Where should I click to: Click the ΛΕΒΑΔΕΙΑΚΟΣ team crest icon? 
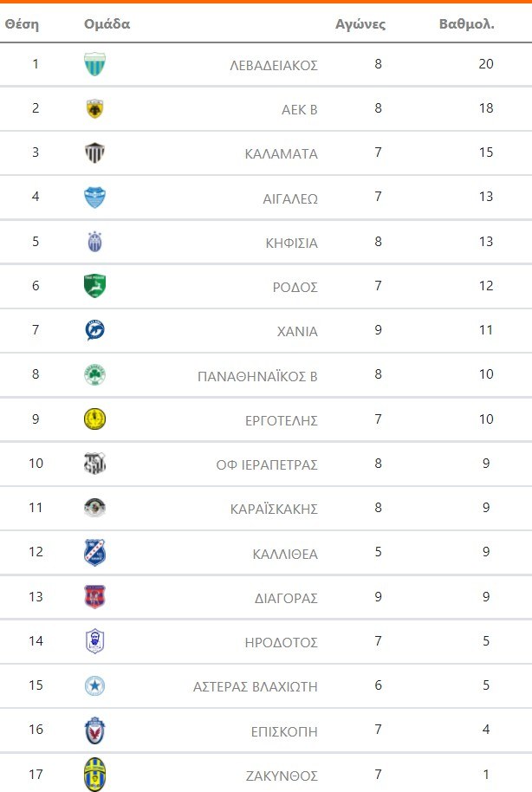point(94,64)
